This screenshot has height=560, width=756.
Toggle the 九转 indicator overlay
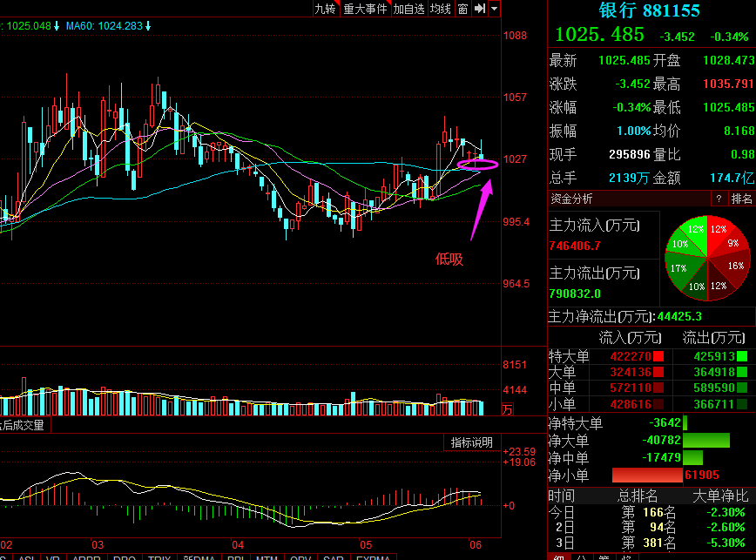[325, 9]
